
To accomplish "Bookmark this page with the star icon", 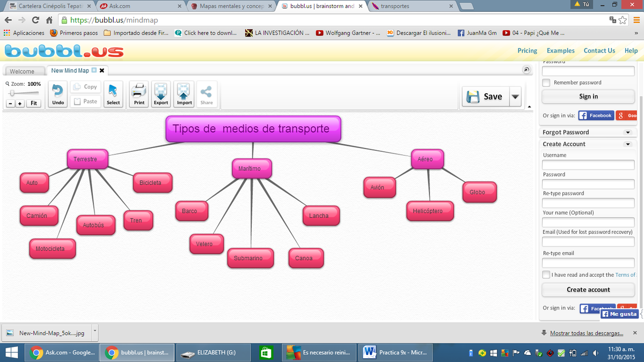I will tap(623, 20).
